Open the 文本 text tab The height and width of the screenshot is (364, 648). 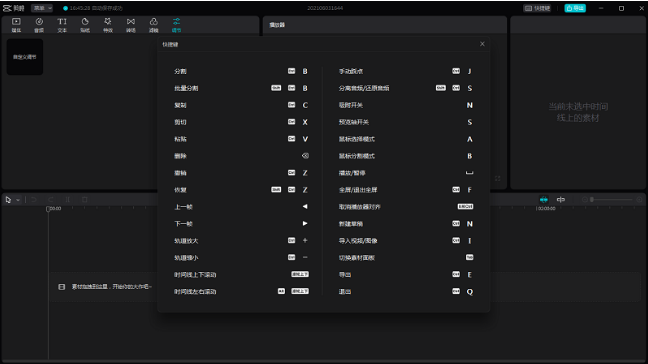[x=62, y=25]
